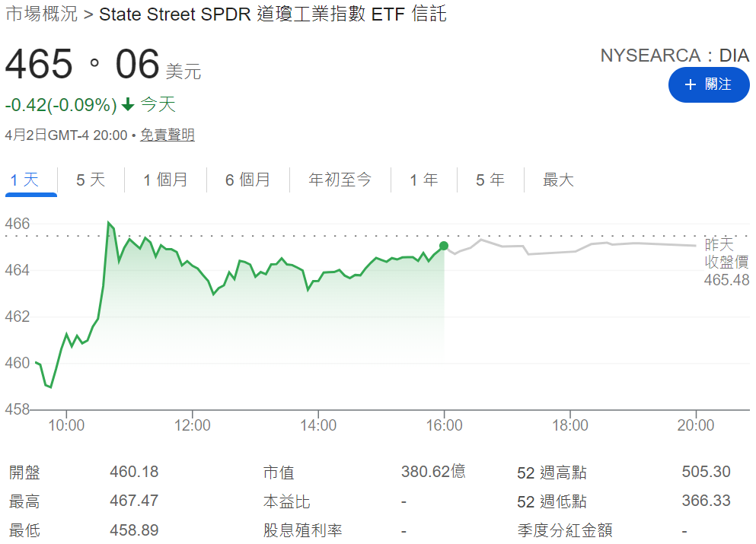Switch chart to 6 個月 tab
The width and height of the screenshot is (756, 544).
pyautogui.click(x=247, y=180)
